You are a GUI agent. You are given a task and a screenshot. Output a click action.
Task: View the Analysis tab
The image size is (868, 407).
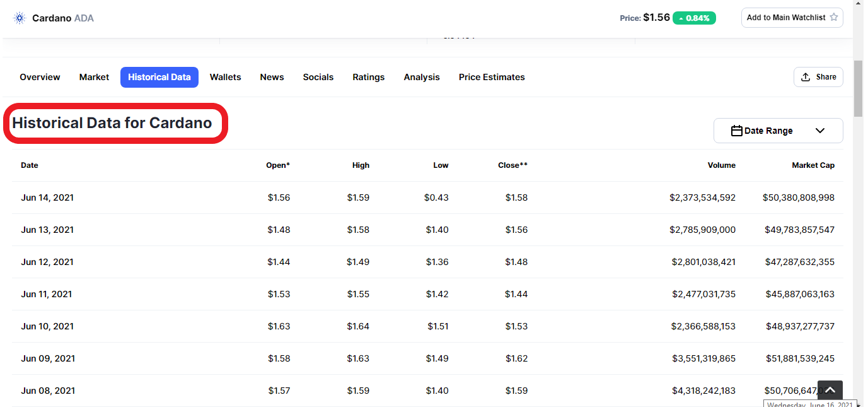tap(422, 77)
